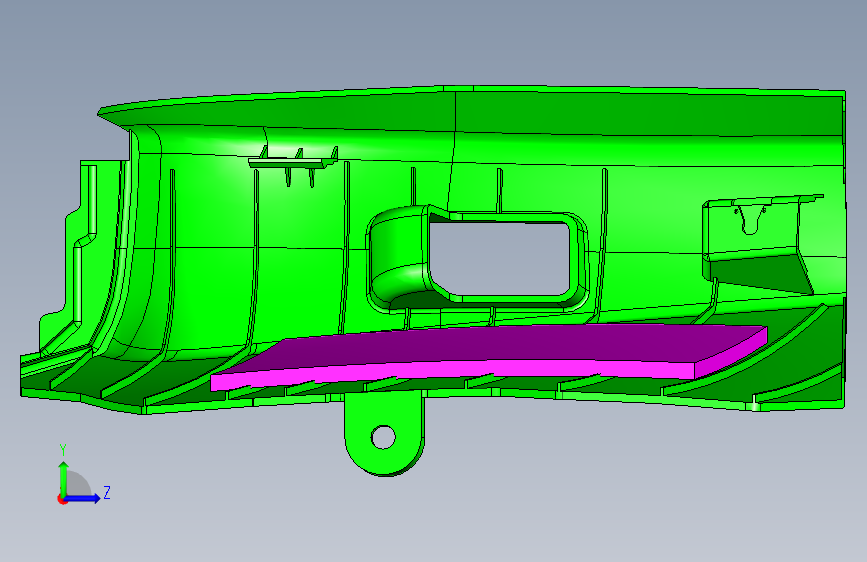867x562 pixels.
Task: Click the blue Z axis arrow of the triad
Action: coord(83,498)
